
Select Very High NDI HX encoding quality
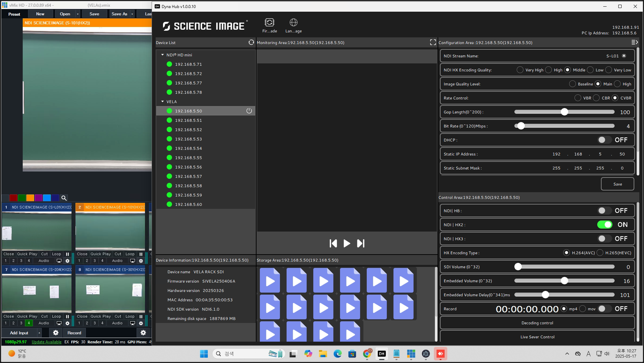click(520, 70)
